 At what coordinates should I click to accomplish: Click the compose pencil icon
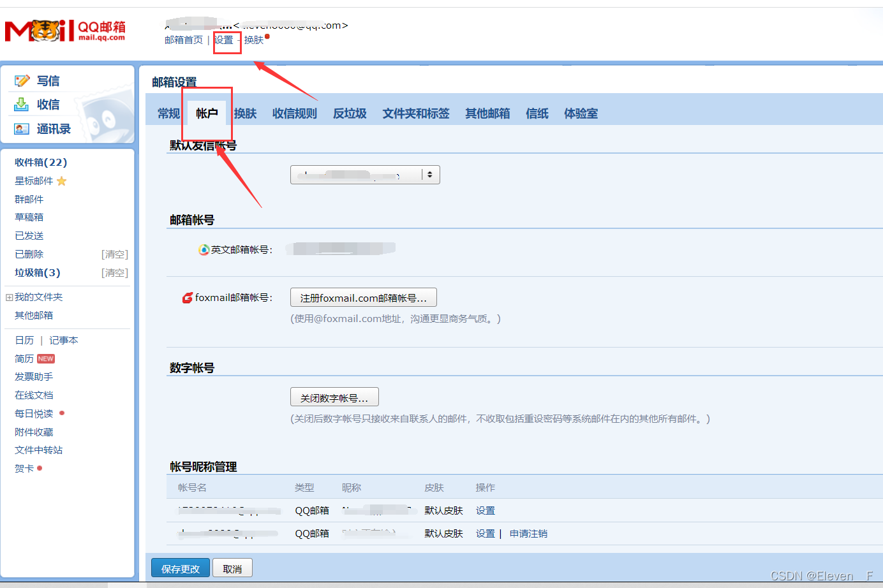tap(22, 80)
